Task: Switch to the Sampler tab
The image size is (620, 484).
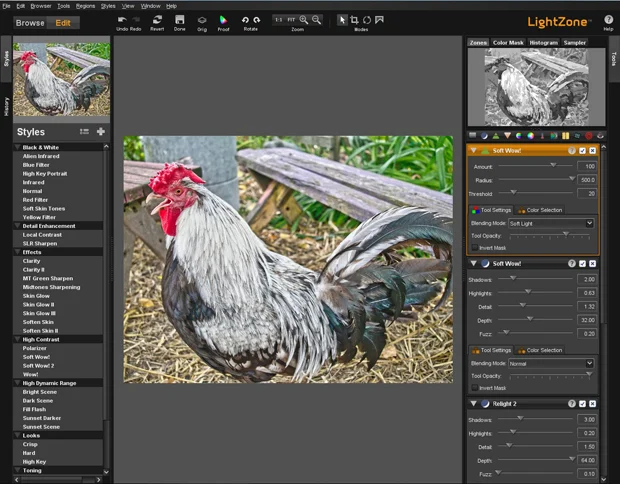Action: 575,43
